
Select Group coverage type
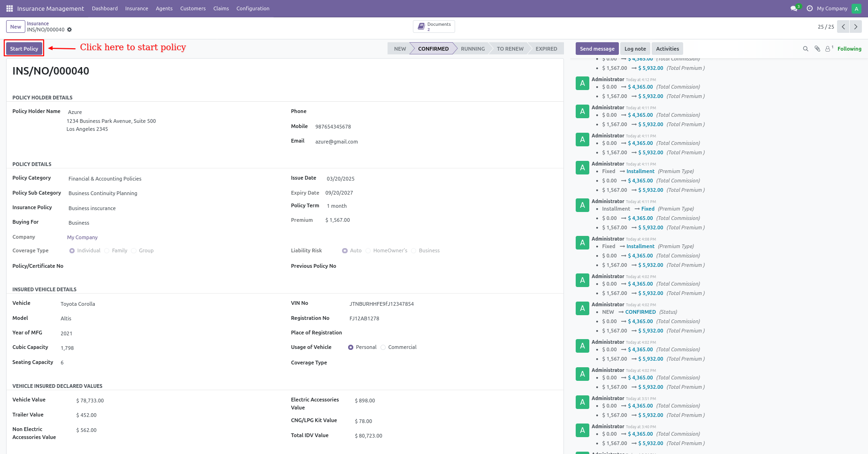(134, 251)
